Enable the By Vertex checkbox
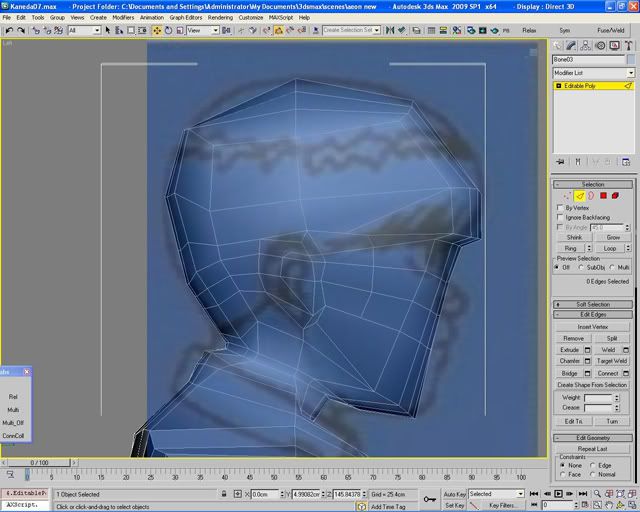The image size is (640, 512). click(559, 207)
